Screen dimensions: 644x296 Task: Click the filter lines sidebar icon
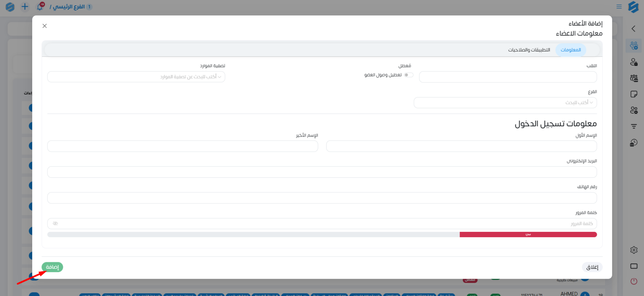[634, 126]
